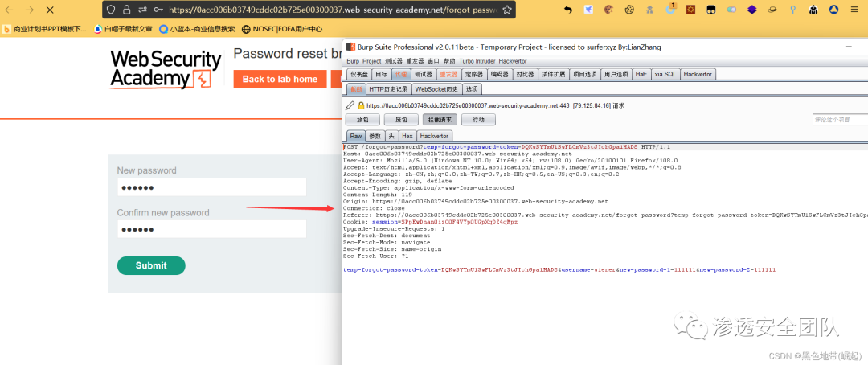Open the Turbo Intruder menu
Image resolution: width=868 pixels, height=365 pixels.
[x=477, y=61]
